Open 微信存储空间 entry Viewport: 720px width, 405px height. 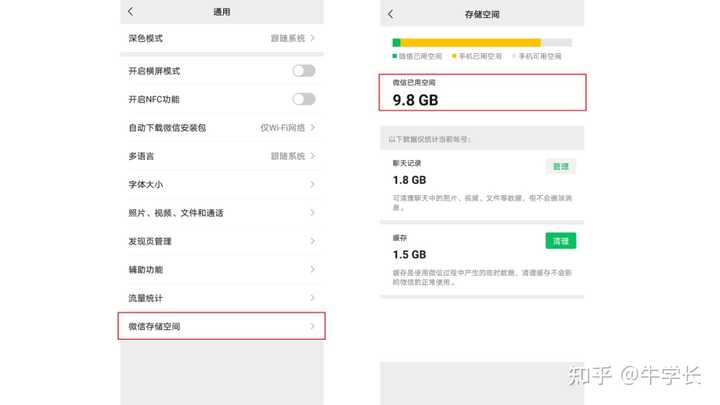(222, 326)
